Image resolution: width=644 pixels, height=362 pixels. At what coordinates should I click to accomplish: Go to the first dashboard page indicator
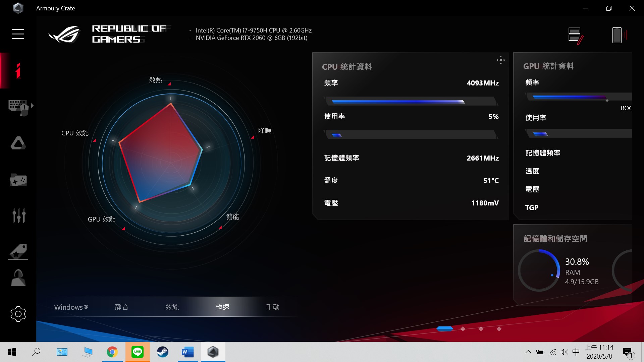445,329
